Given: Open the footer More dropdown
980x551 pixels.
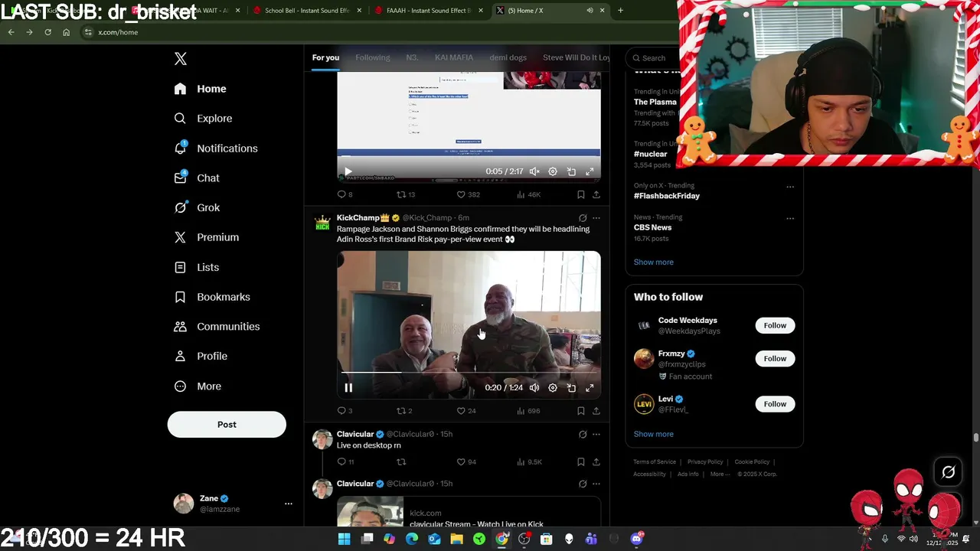Looking at the screenshot, I should (720, 474).
